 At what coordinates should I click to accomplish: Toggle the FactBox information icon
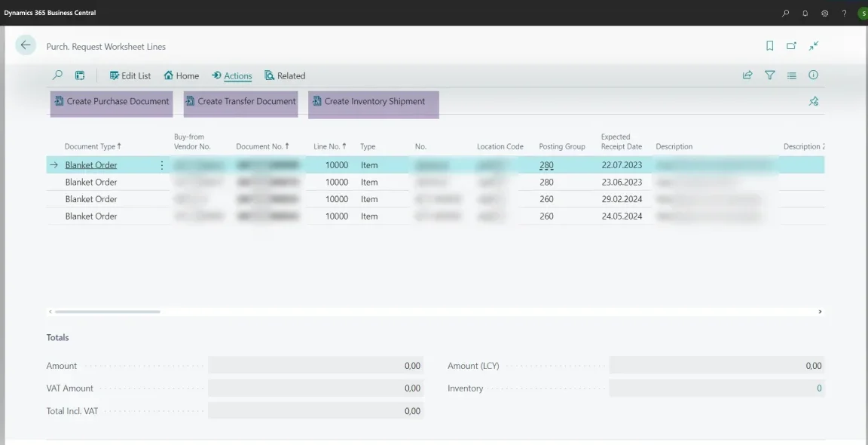813,75
